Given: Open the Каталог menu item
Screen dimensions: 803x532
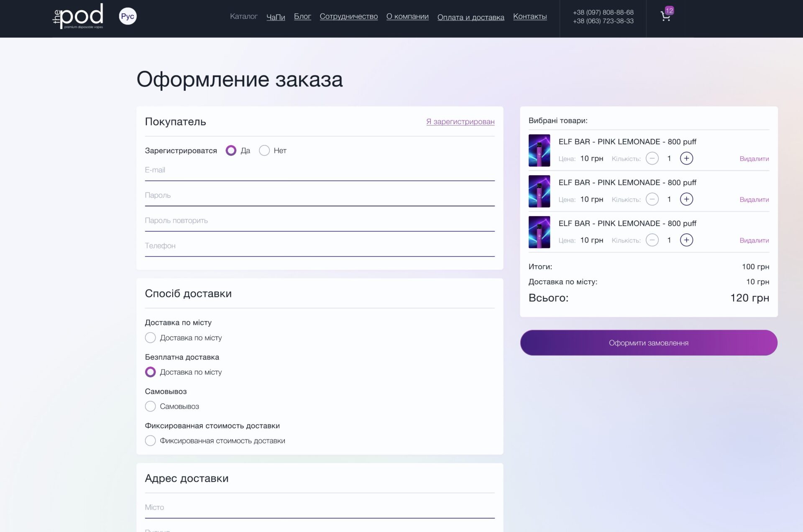Looking at the screenshot, I should pyautogui.click(x=244, y=16).
